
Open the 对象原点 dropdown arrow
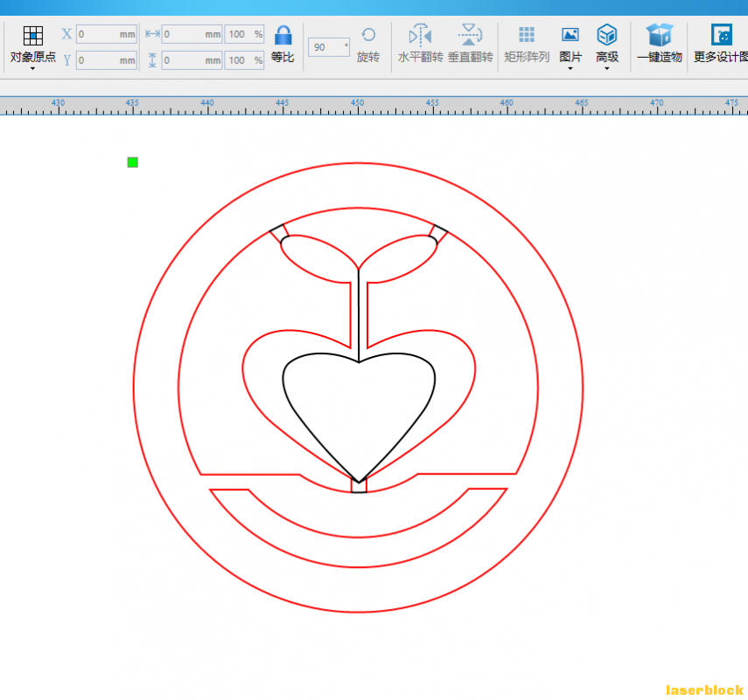(x=33, y=69)
